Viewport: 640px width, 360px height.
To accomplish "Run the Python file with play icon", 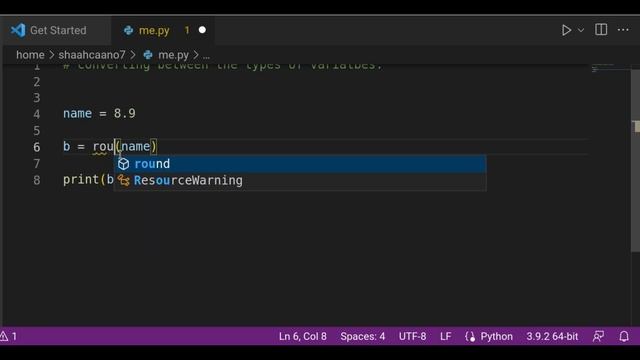I will 566,30.
